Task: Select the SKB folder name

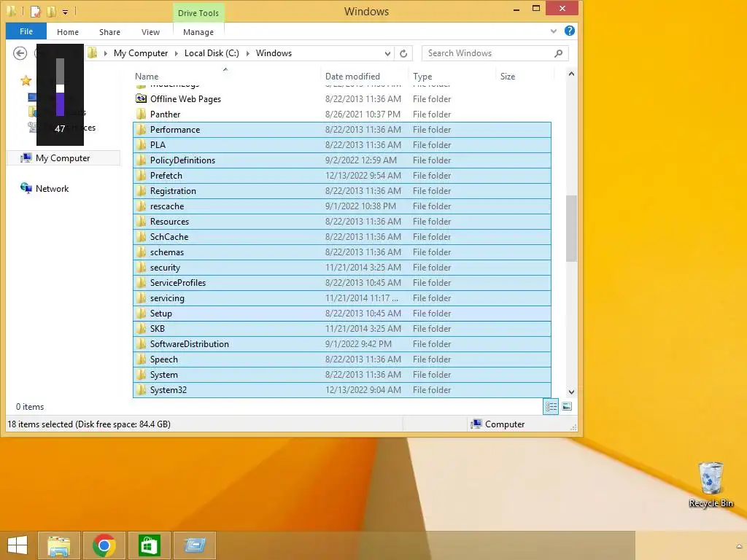Action: 158,329
